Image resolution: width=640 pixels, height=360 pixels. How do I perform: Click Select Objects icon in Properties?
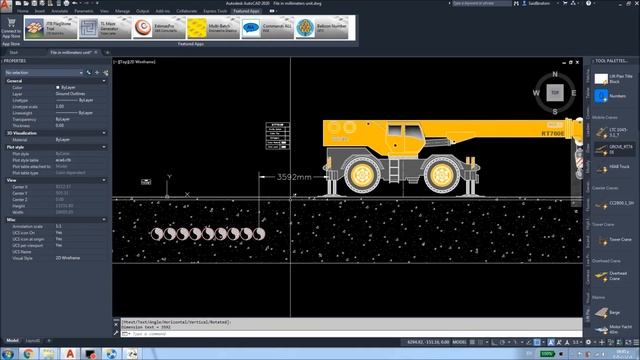tap(97, 73)
